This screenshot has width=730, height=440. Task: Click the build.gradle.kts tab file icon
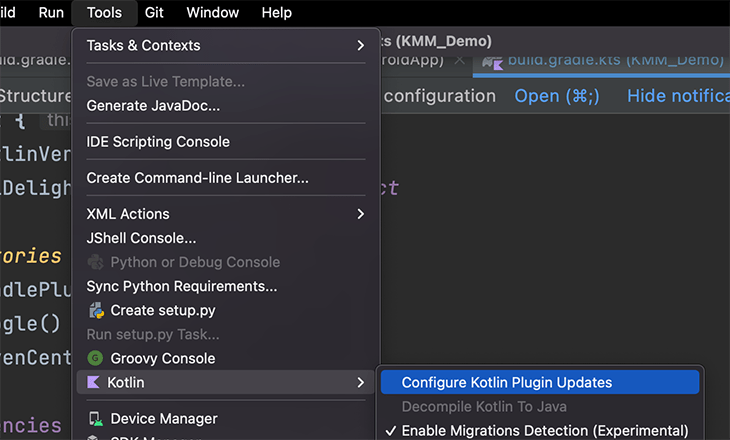coord(493,62)
